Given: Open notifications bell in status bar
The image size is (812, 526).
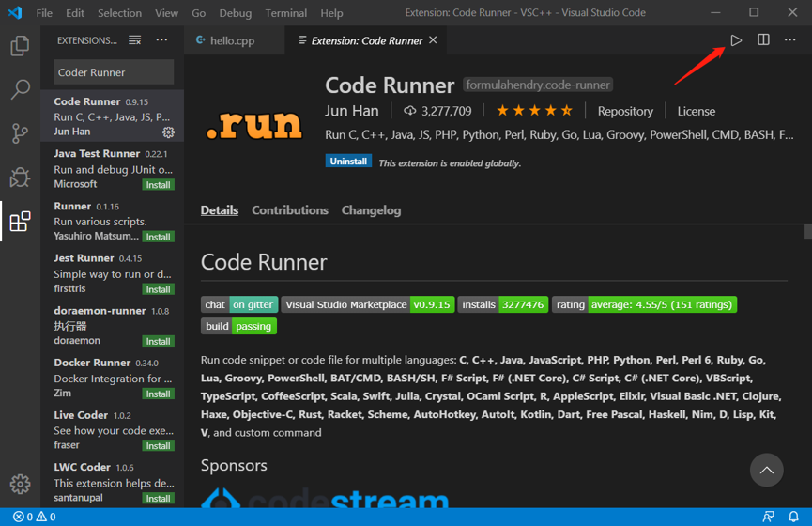Looking at the screenshot, I should click(x=793, y=517).
